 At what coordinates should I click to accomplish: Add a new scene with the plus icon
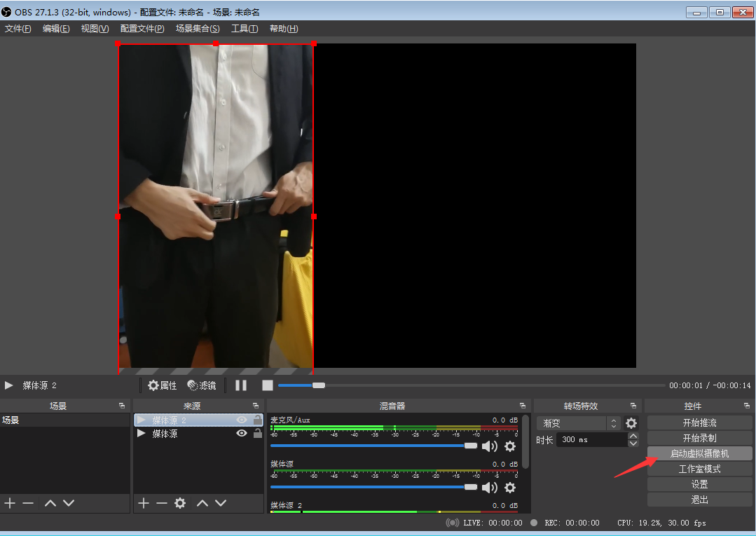10,503
